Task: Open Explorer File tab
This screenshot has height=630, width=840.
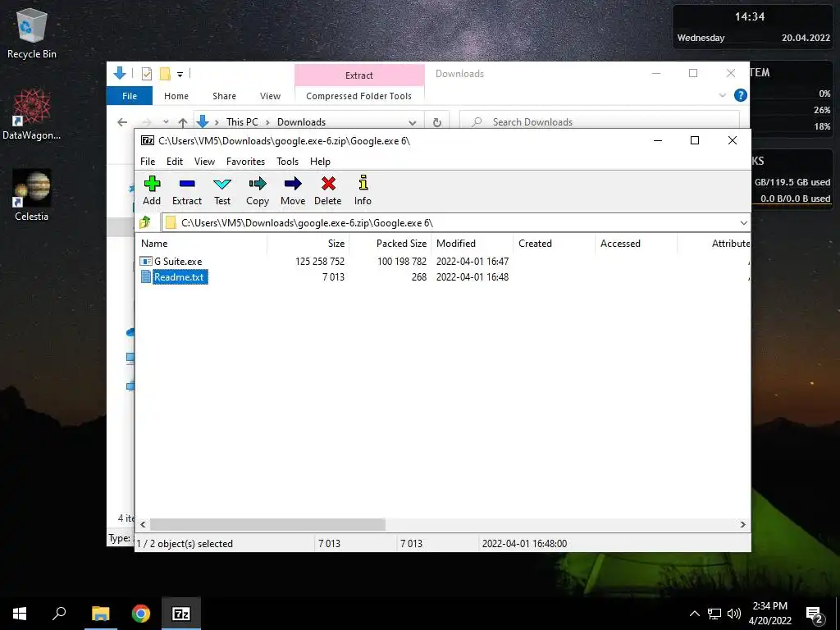Action: (x=130, y=96)
